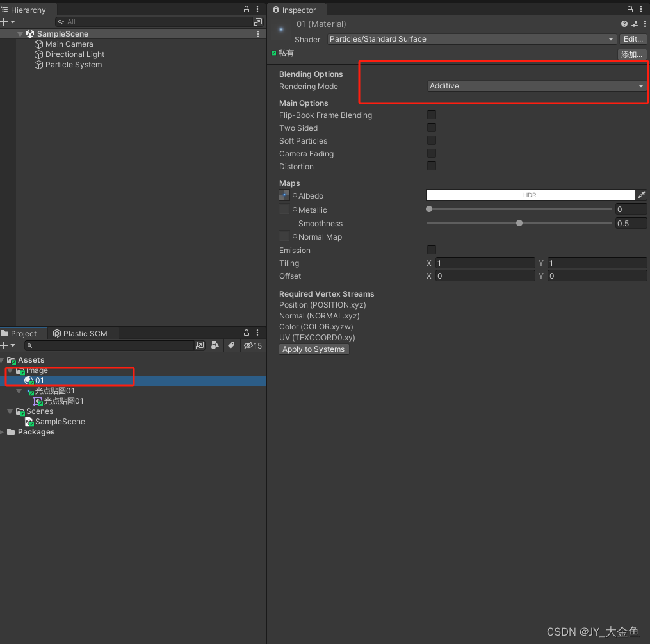The height and width of the screenshot is (644, 650).
Task: Toggle the Emission checkbox
Action: tap(431, 250)
